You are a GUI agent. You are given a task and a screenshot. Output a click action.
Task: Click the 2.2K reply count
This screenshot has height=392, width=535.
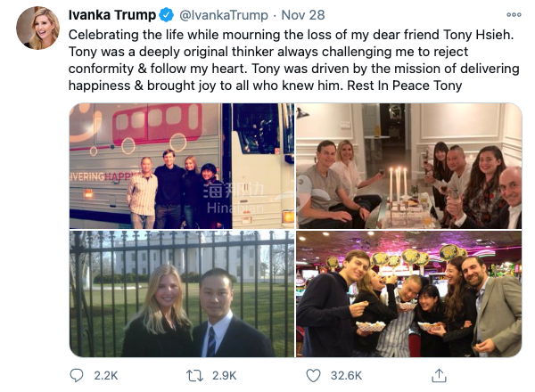(106, 376)
